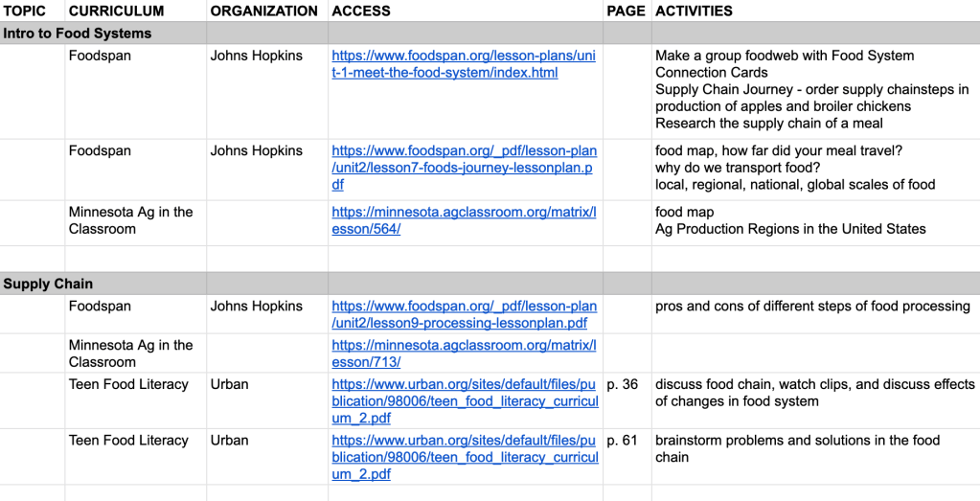This screenshot has height=501, width=980.
Task: Open the Minnesota agclassroom lesson/564 link
Action: [x=464, y=220]
